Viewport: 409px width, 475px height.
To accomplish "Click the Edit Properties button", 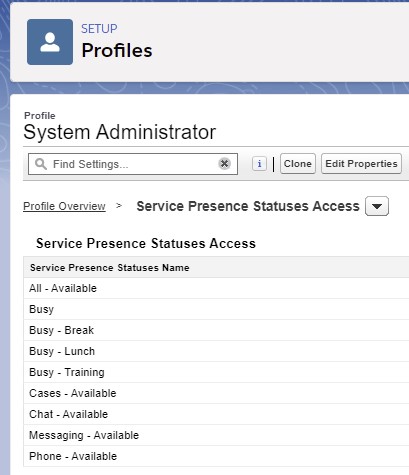I will (361, 164).
